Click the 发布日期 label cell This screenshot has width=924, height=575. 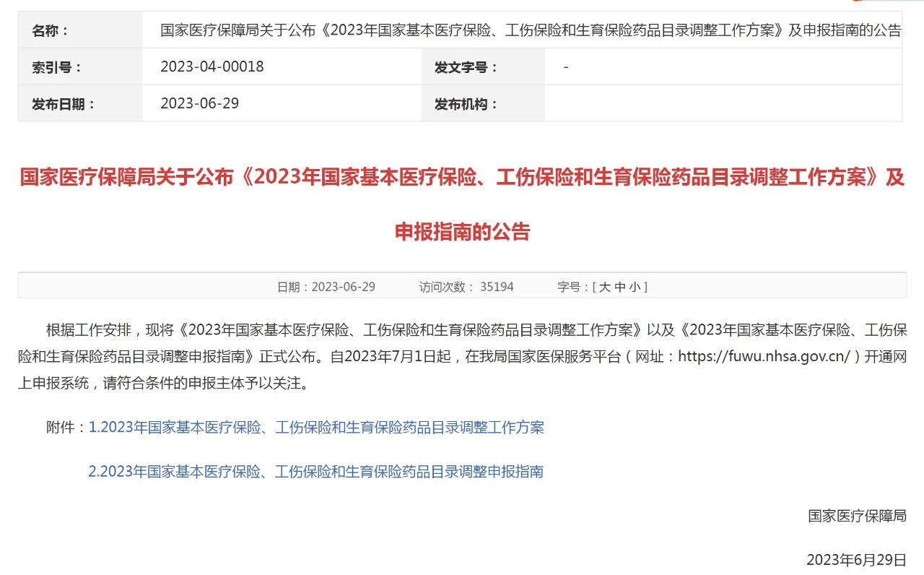80,104
